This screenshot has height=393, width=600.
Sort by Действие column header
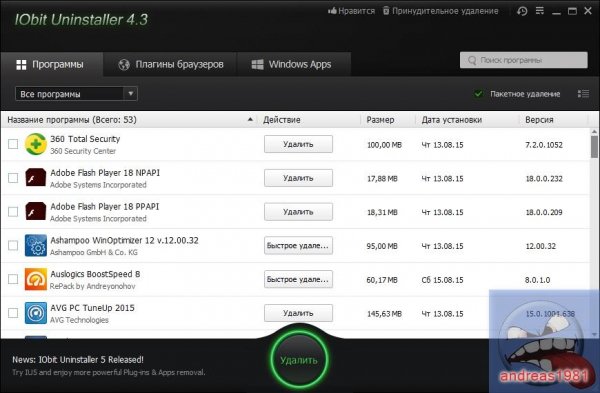click(x=309, y=120)
